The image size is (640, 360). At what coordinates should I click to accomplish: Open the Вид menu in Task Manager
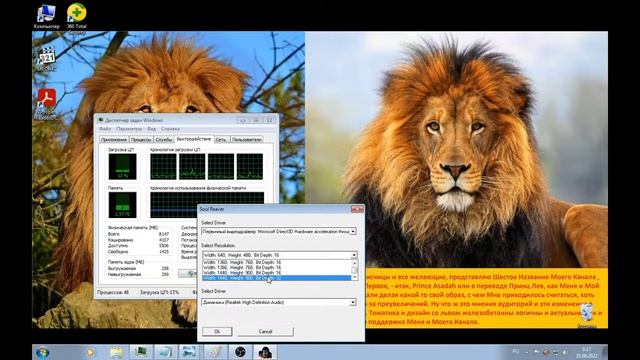tap(151, 129)
